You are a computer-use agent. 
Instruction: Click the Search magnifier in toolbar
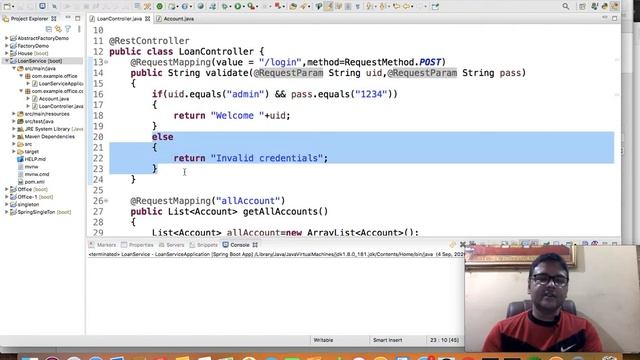pyautogui.click(x=566, y=7)
